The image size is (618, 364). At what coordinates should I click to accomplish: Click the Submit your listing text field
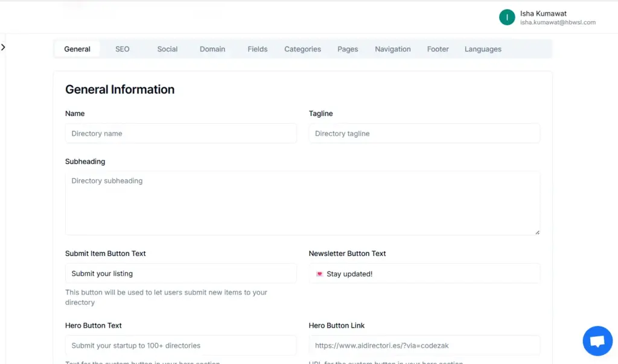pos(180,273)
